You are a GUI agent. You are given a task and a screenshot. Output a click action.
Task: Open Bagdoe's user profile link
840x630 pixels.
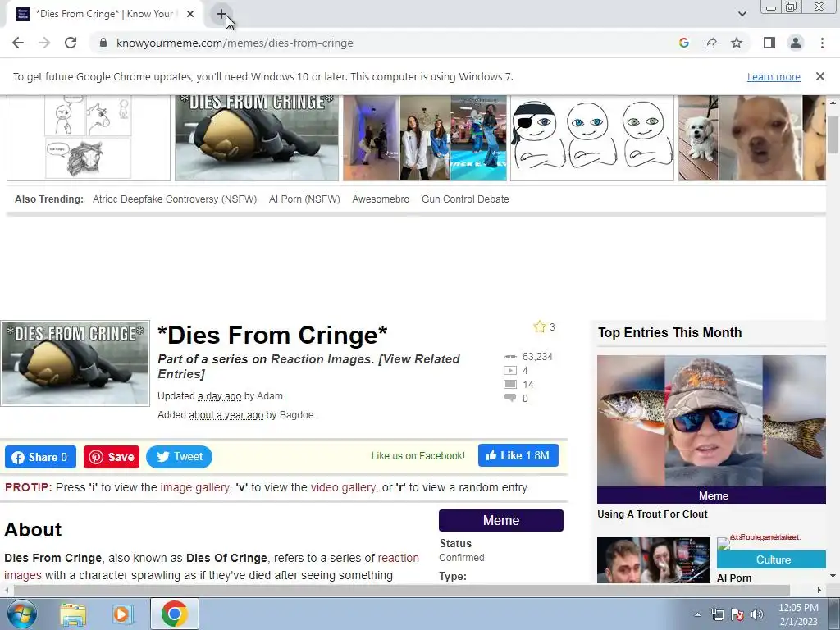pos(296,415)
